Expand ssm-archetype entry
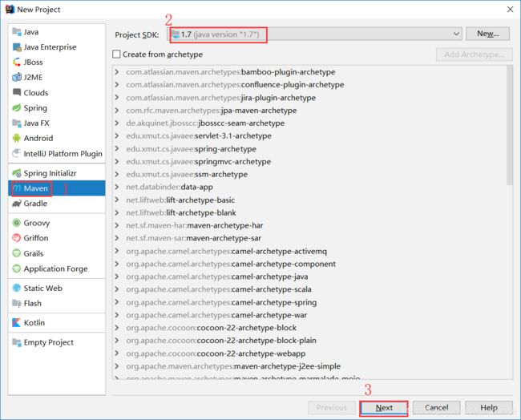This screenshot has height=420, width=521. 117,174
